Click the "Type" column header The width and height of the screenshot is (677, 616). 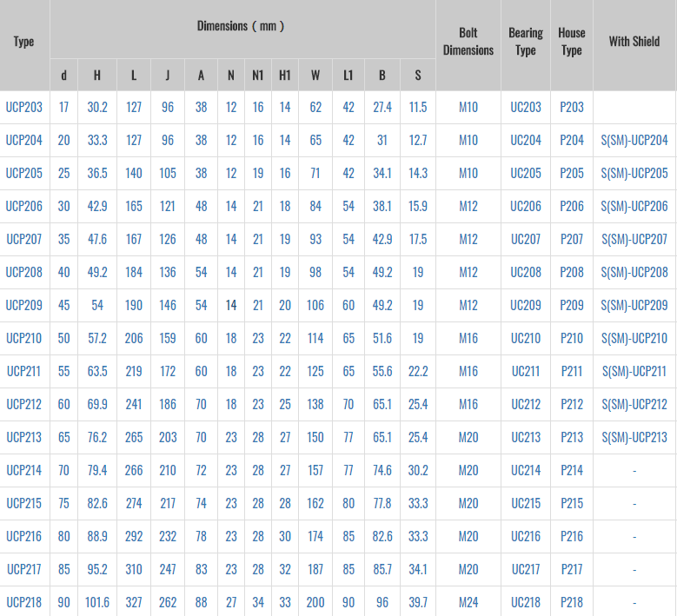(24, 42)
